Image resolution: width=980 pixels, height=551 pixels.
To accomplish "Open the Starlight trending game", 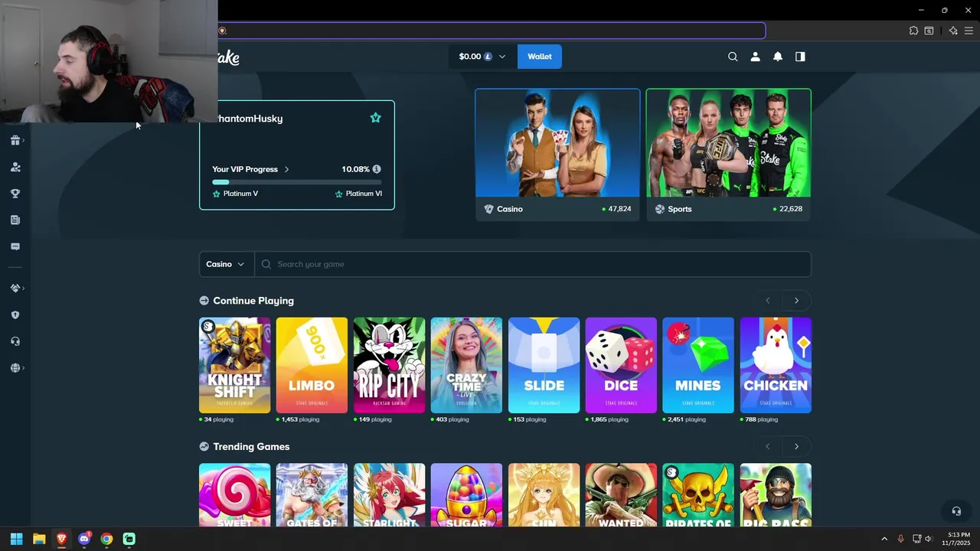I will 389,495.
